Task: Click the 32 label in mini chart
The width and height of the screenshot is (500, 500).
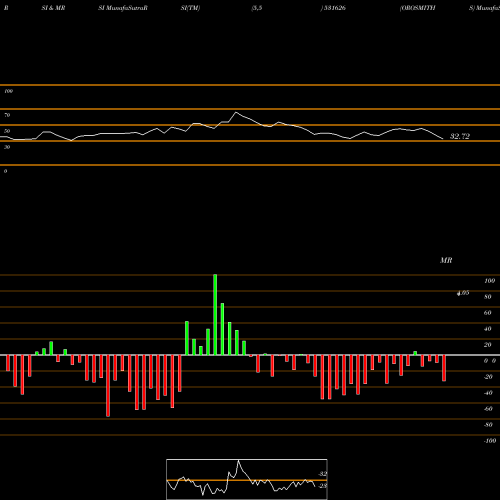Action: pyautogui.click(x=323, y=474)
